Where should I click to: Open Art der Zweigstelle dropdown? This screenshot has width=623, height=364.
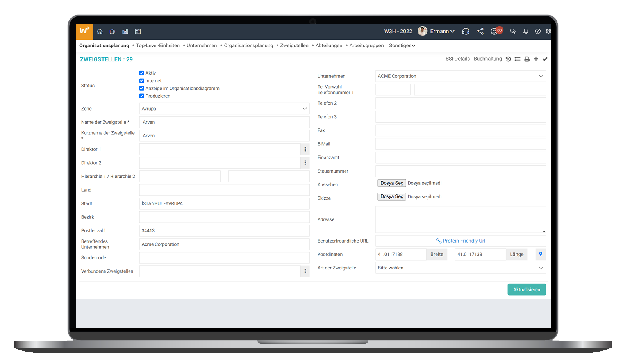[461, 268]
